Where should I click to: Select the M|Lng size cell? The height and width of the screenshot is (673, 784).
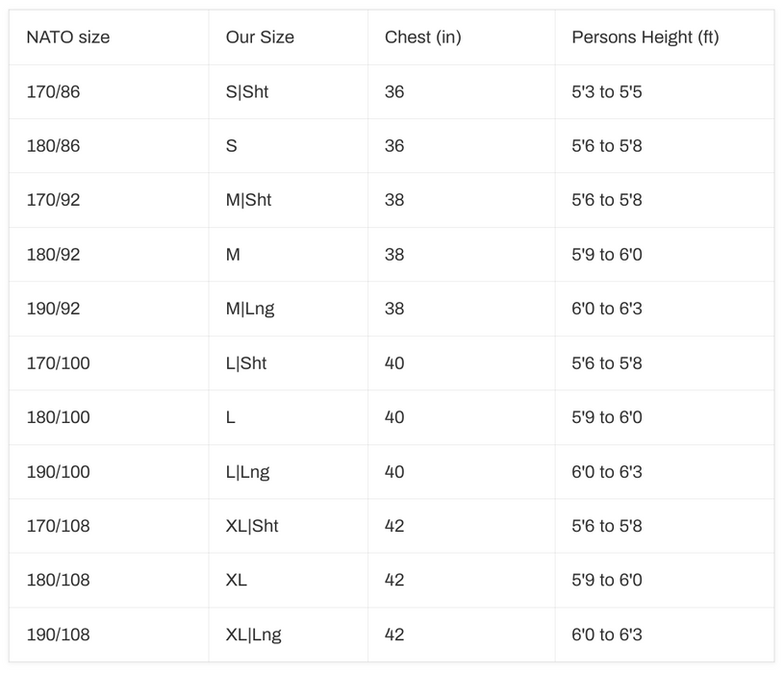(x=250, y=309)
